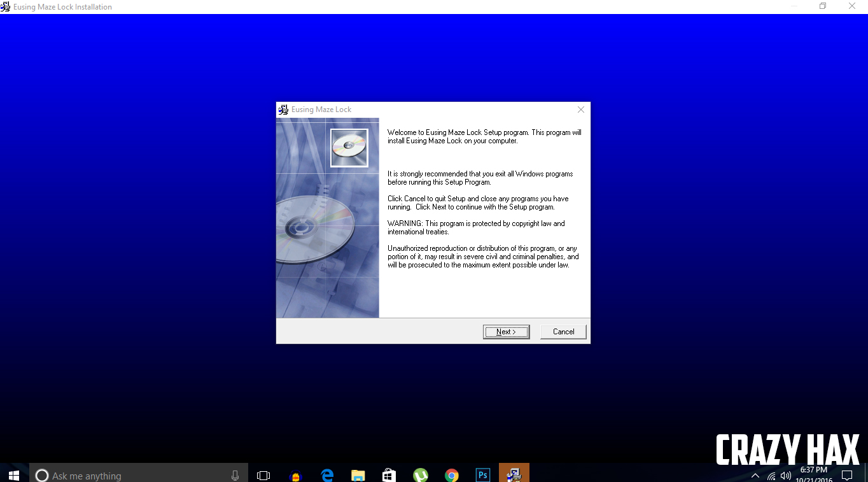Open the Windows Store taskbar icon
The width and height of the screenshot is (868, 482).
(389, 475)
